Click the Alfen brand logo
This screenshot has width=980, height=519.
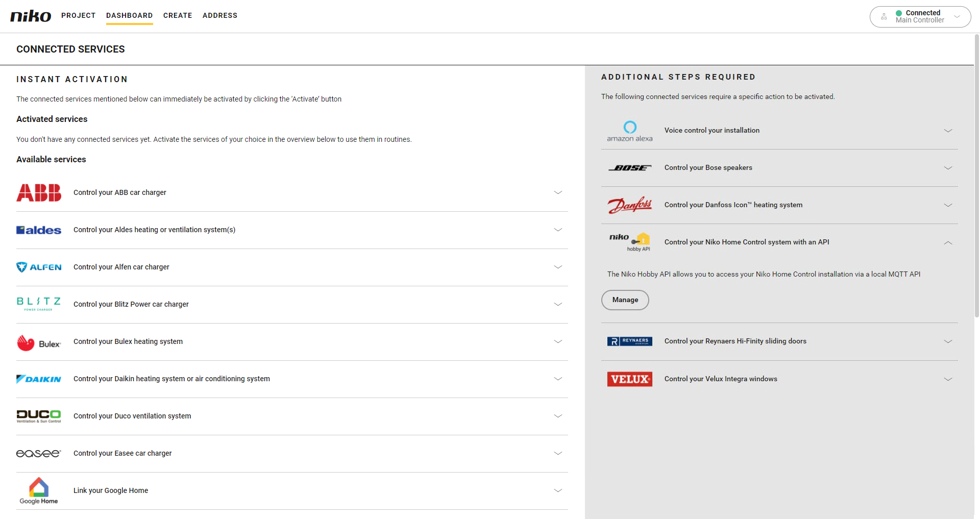click(39, 267)
